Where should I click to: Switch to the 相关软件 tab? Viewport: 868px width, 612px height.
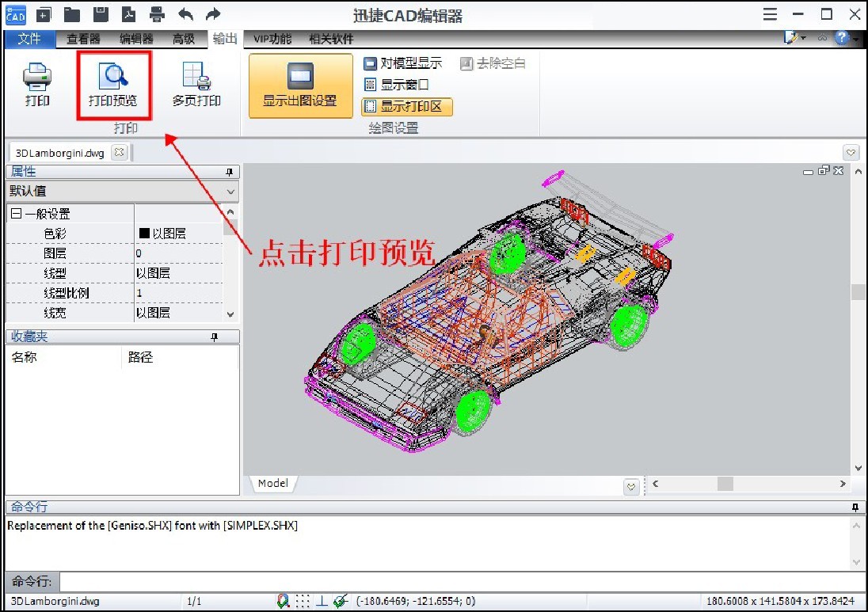(x=331, y=39)
